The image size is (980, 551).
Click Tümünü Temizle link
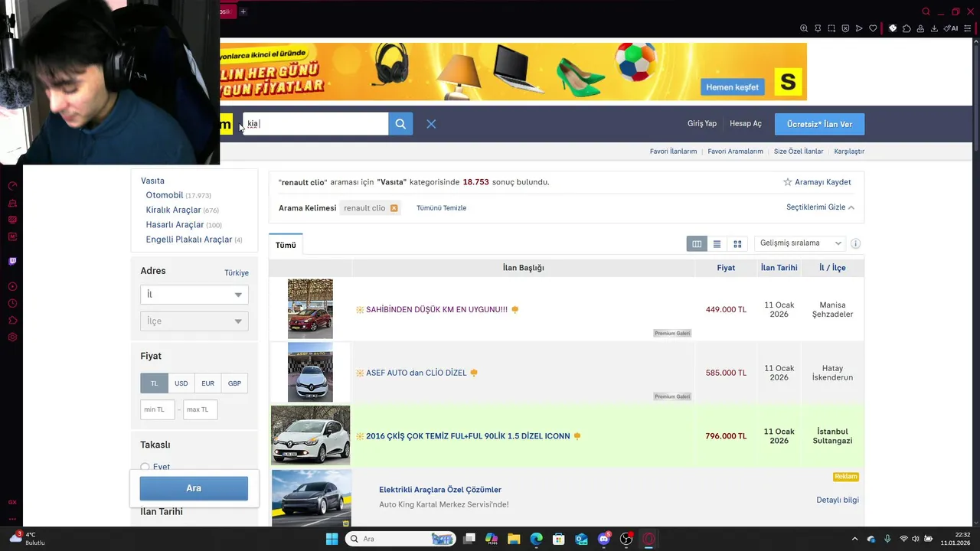point(441,208)
